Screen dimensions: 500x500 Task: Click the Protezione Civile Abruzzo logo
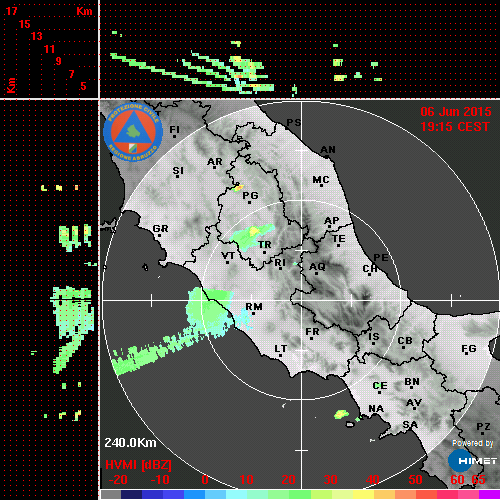pyautogui.click(x=133, y=133)
